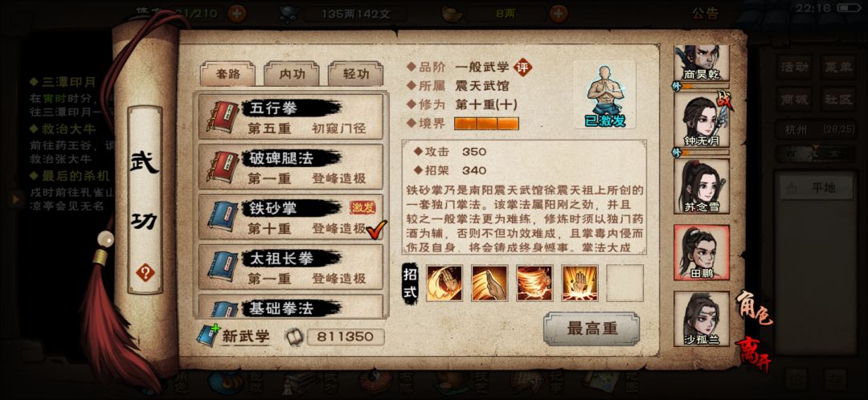Expand the left quest panel arrow
The height and width of the screenshot is (400, 868).
[x=15, y=198]
